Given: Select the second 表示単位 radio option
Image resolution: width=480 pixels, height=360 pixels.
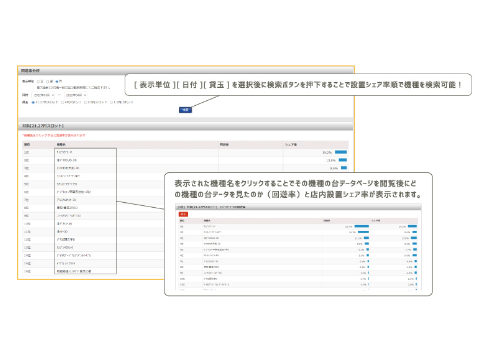Looking at the screenshot, I should click(47, 82).
